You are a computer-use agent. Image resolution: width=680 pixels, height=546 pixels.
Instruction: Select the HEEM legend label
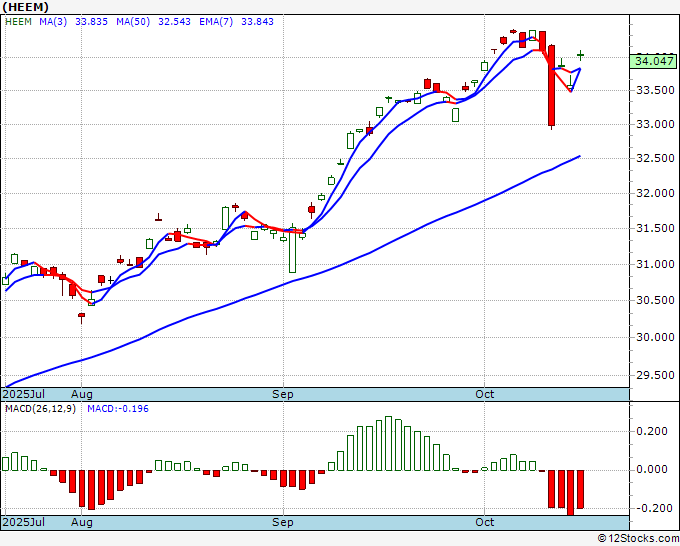(x=18, y=22)
